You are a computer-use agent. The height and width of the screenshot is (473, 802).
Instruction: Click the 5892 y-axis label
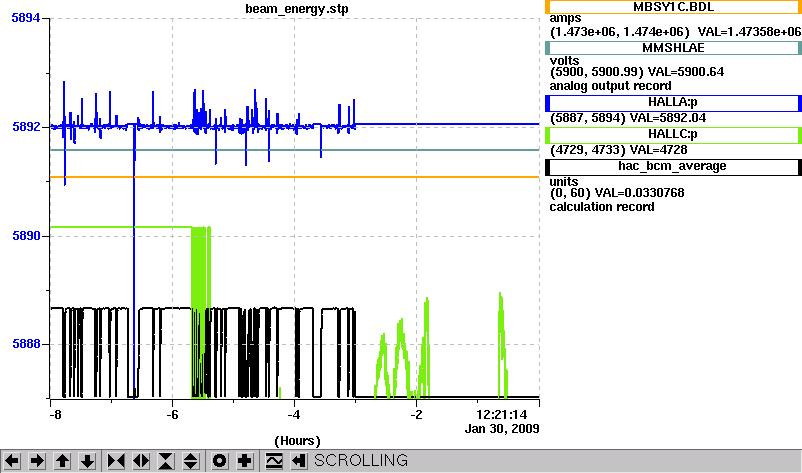click(26, 126)
